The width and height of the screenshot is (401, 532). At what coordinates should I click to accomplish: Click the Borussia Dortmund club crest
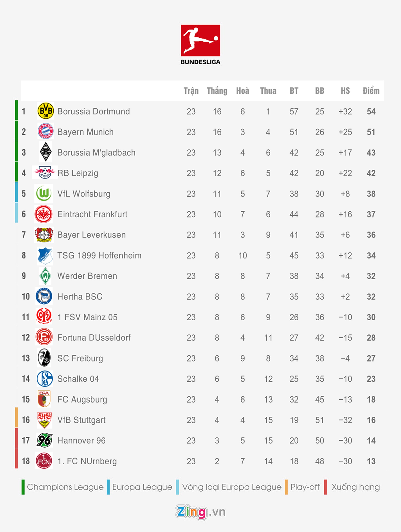pyautogui.click(x=45, y=111)
